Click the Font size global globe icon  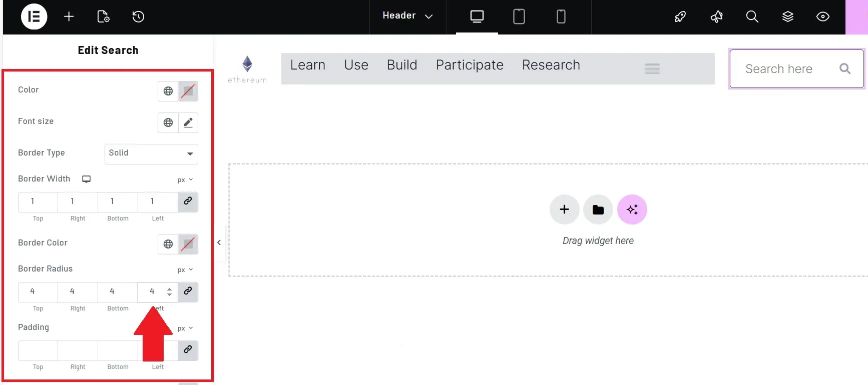coord(168,122)
